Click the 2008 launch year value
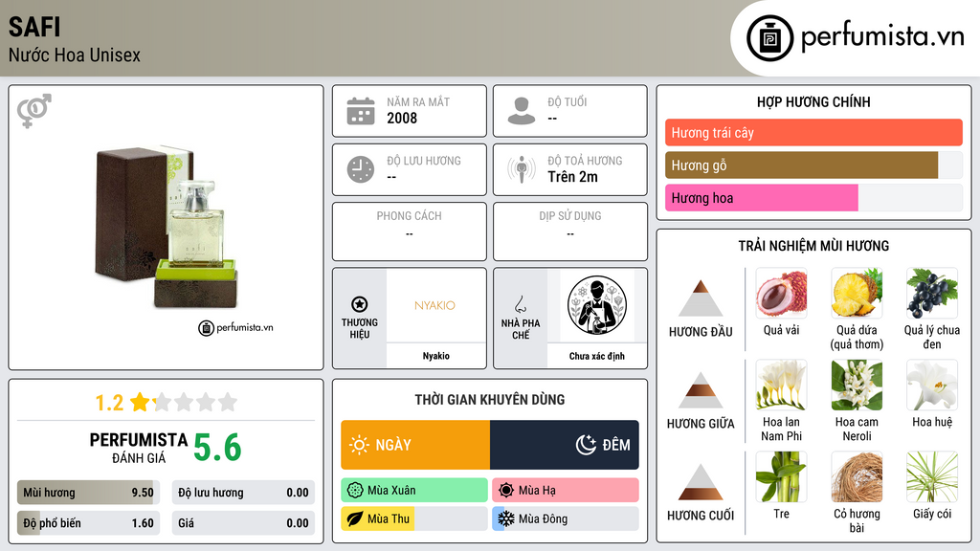Screen dimensions: 980x551 pyautogui.click(x=402, y=118)
